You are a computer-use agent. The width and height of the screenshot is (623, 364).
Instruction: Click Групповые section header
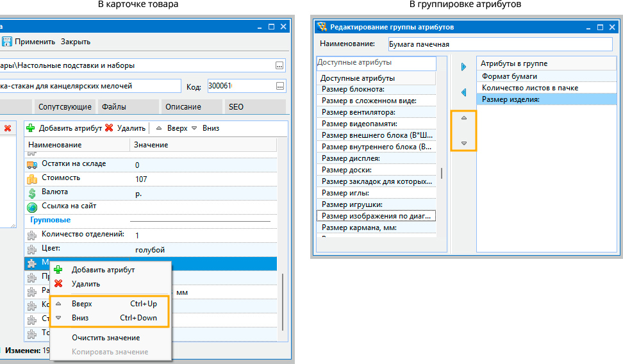pyautogui.click(x=51, y=220)
